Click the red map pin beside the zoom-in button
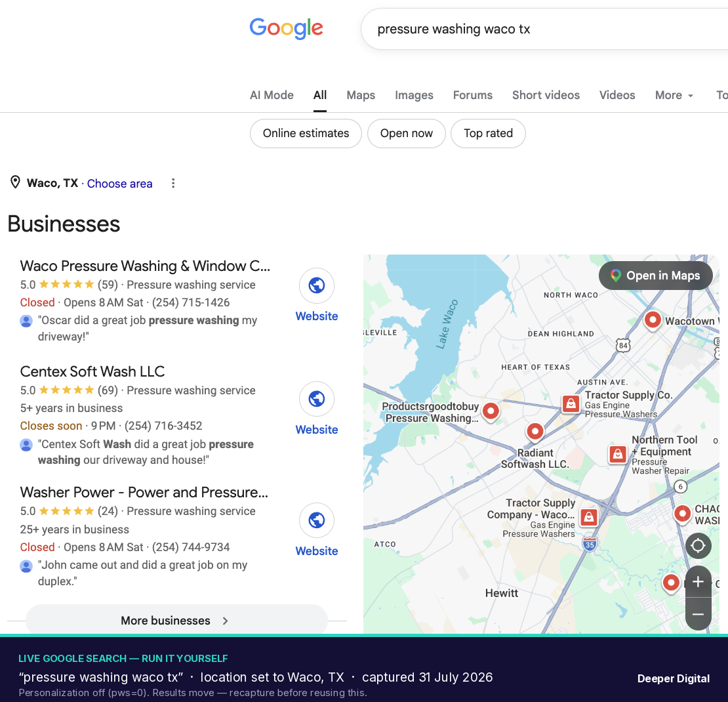 [x=671, y=583]
